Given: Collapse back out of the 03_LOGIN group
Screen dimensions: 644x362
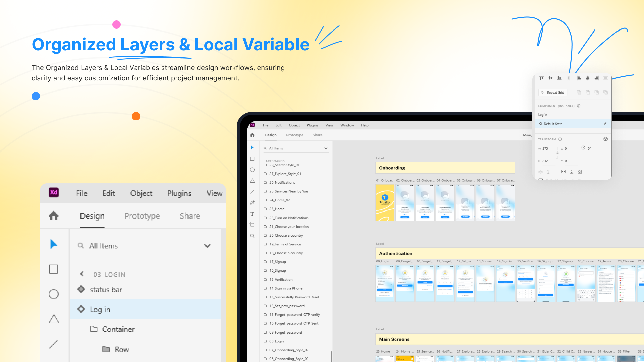Looking at the screenshot, I should coord(82,274).
